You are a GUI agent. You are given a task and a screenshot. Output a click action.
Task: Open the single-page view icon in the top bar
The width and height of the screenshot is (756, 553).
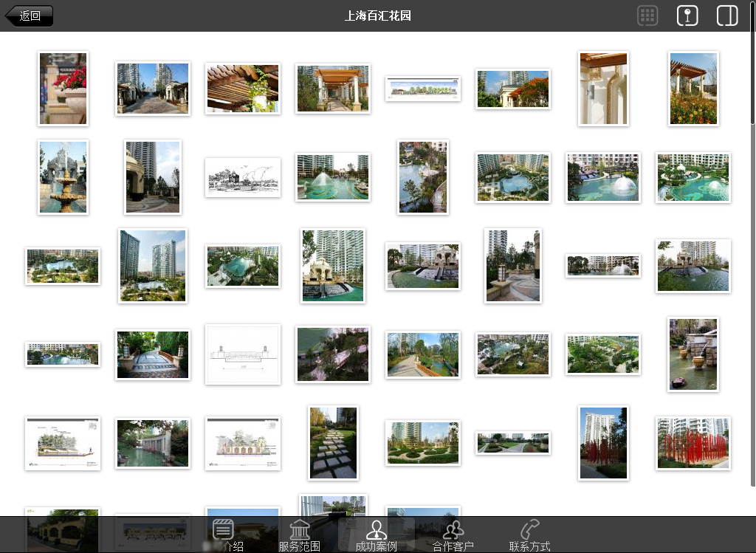coord(687,16)
